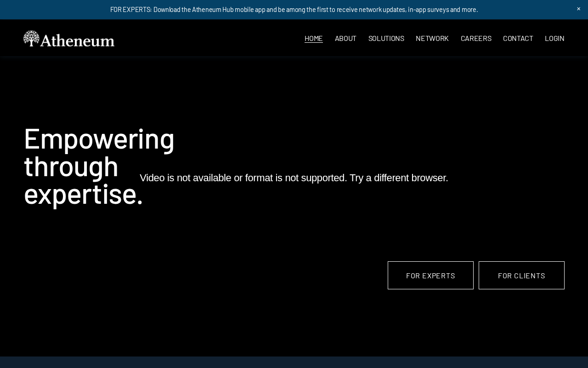Click the Atheneum Hub app announcement text
Screen dimensions: 588x368
tap(294, 9)
